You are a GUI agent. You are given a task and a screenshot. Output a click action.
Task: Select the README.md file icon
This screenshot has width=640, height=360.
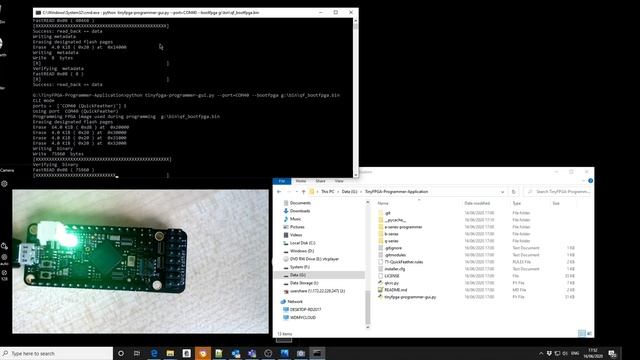pyautogui.click(x=380, y=290)
